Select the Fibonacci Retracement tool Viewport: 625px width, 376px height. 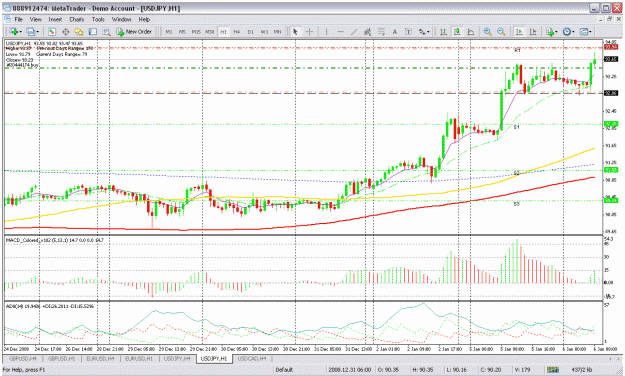tap(381, 31)
